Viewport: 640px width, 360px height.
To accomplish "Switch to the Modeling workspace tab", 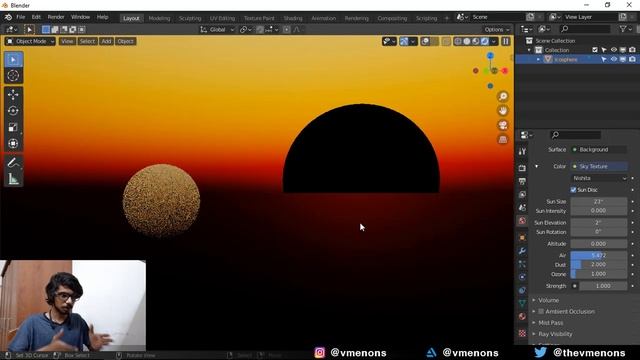I will pyautogui.click(x=159, y=18).
